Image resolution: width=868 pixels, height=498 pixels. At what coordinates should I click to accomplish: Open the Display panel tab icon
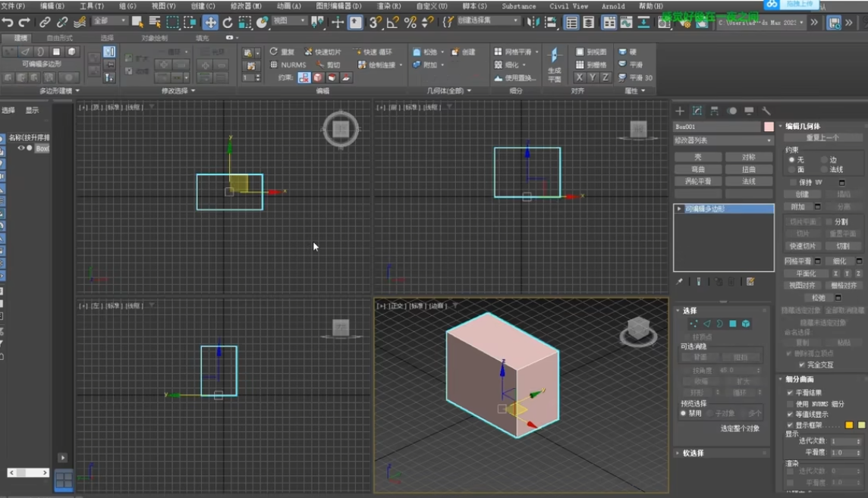click(749, 111)
